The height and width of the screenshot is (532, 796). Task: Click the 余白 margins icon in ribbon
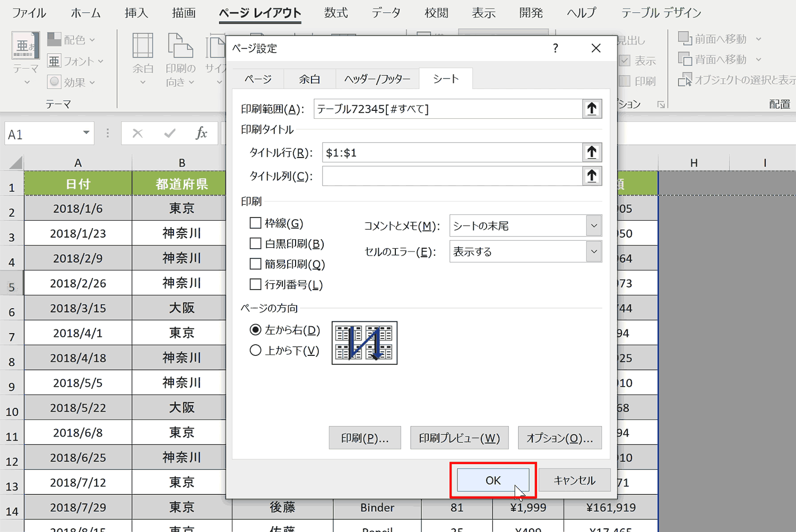pyautogui.click(x=143, y=46)
